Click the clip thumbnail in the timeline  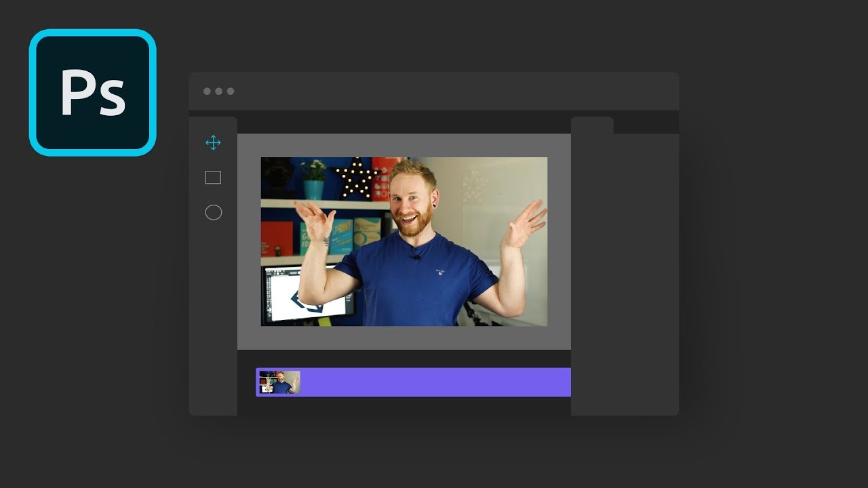279,382
